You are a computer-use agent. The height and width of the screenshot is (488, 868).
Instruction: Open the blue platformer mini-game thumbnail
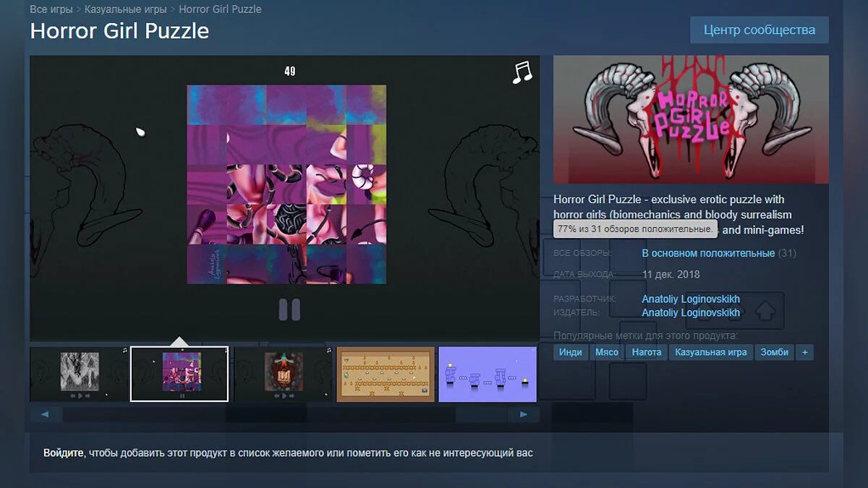tap(488, 374)
